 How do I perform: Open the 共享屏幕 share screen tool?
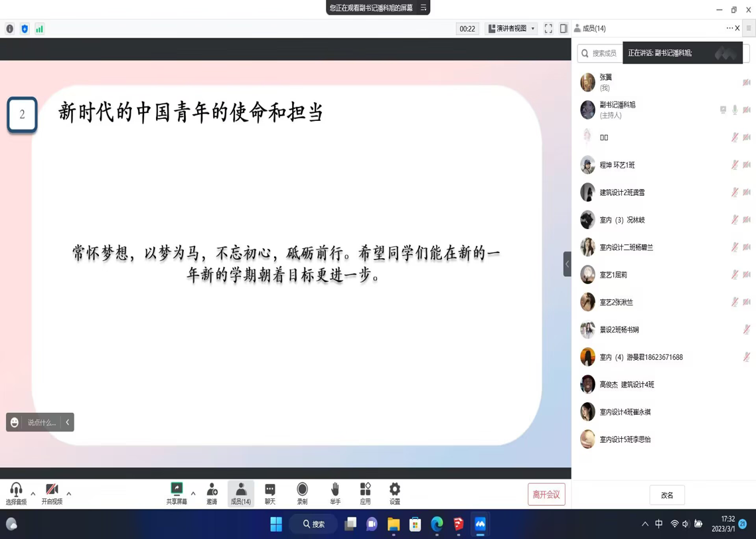pyautogui.click(x=177, y=493)
